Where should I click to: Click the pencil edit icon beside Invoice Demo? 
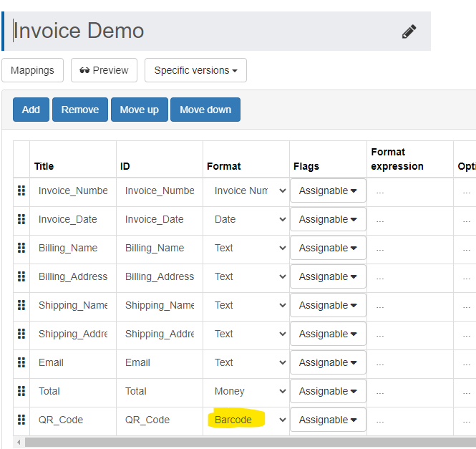coord(409,32)
